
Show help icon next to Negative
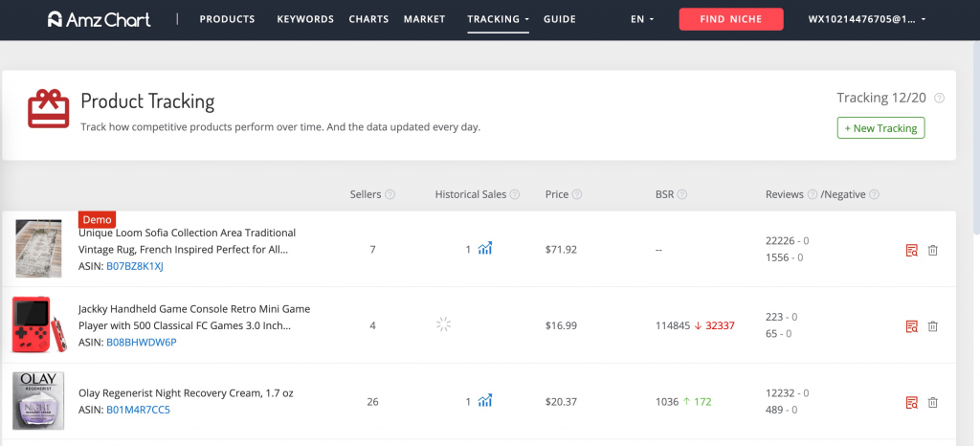[875, 194]
